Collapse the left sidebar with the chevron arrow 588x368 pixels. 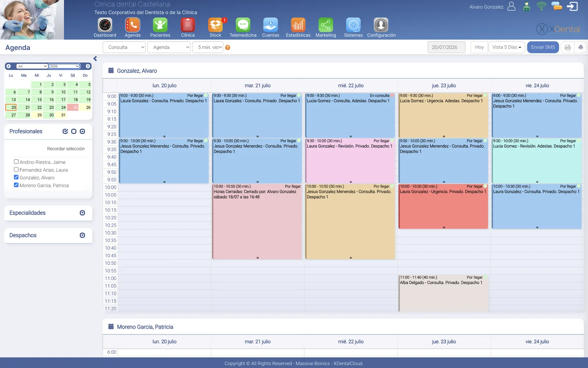coord(95,58)
